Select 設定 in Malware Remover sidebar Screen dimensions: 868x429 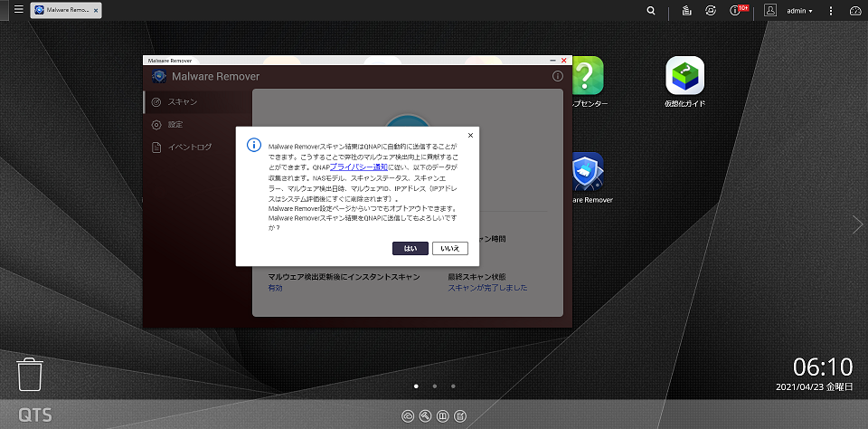tap(197, 125)
